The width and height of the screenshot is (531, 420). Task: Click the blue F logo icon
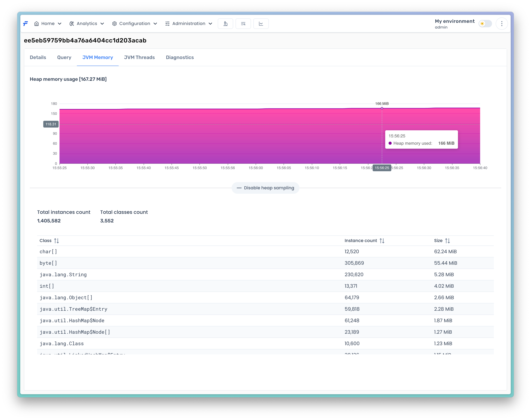26,24
